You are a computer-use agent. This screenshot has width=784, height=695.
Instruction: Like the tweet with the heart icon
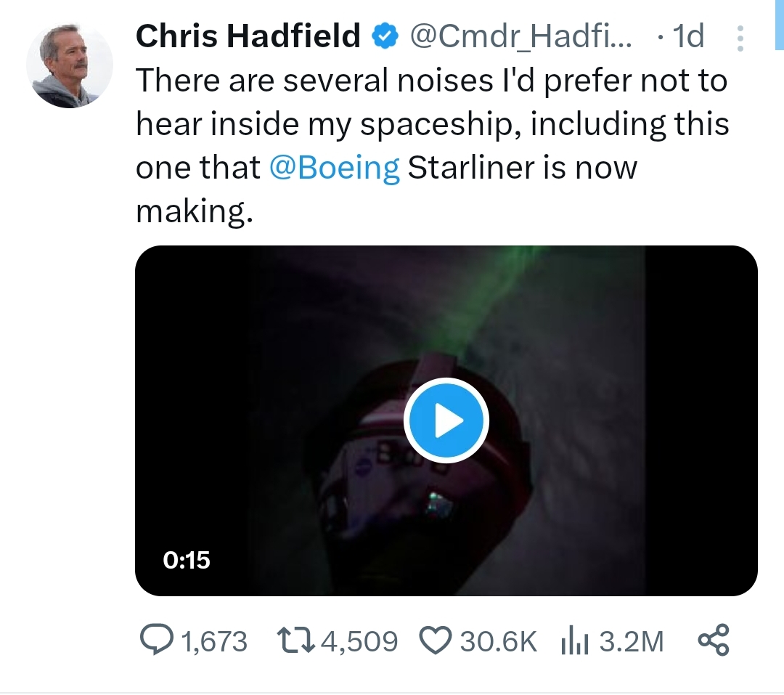point(434,641)
